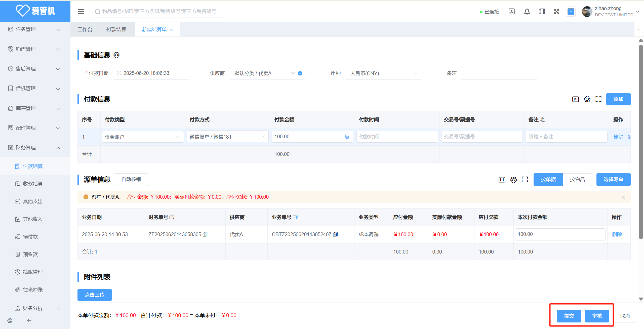Click 审核 button
Screen dimensions: 644x329
tap(597, 316)
